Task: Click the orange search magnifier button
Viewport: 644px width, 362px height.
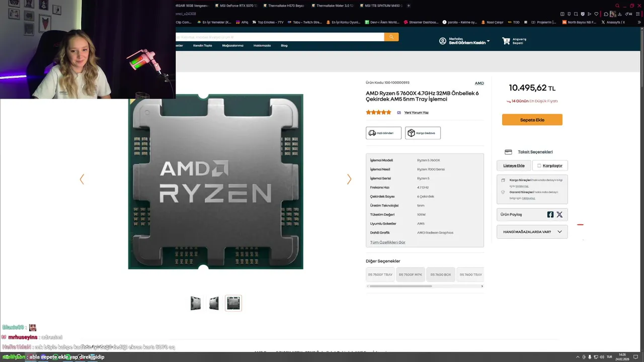Action: [x=391, y=37]
